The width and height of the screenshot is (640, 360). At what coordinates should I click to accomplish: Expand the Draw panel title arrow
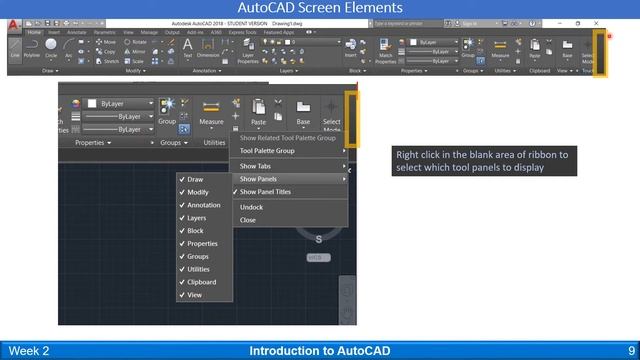click(57, 71)
